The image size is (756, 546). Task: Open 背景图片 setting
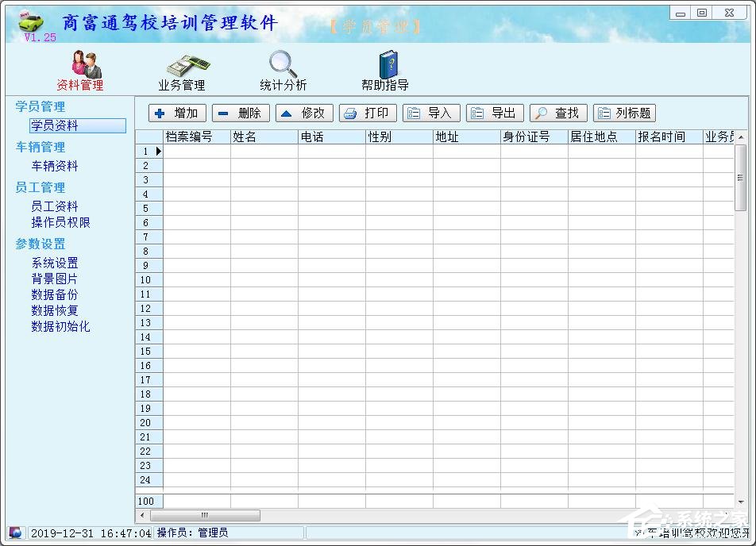coord(55,279)
